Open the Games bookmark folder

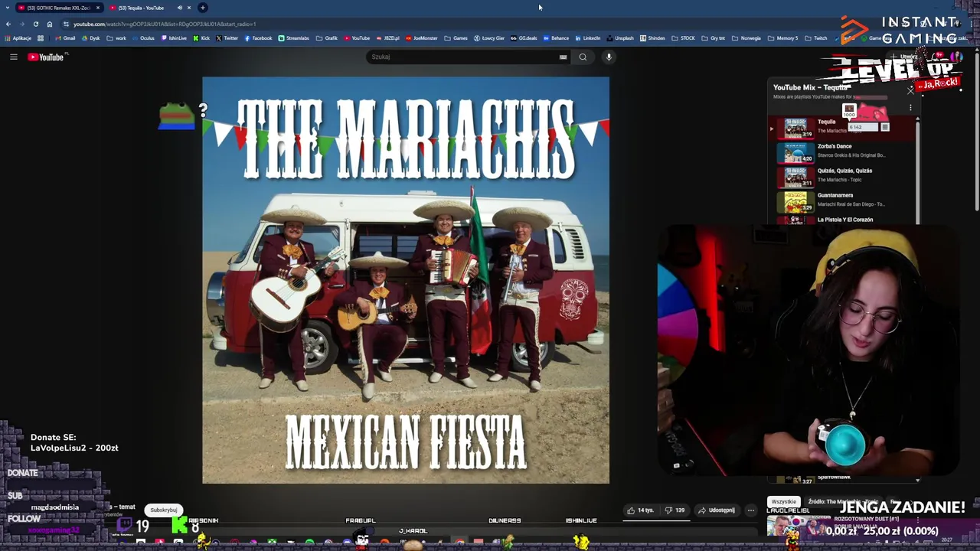[x=456, y=38]
